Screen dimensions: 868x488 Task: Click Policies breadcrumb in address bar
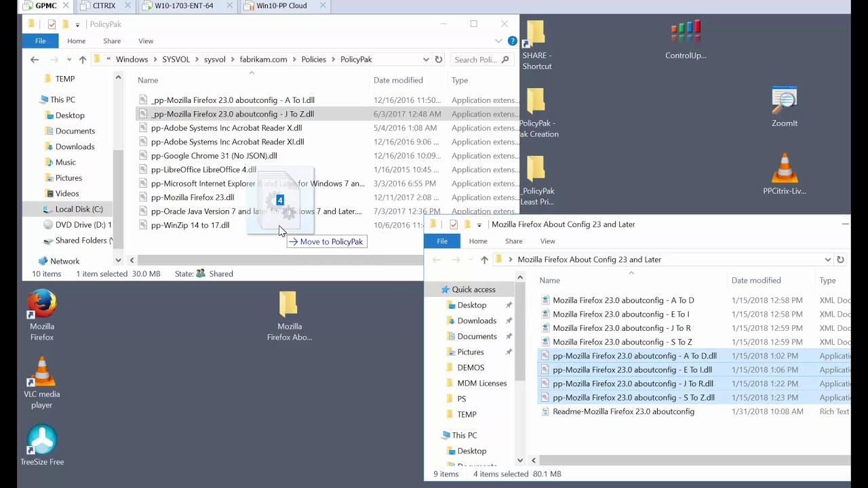tap(314, 60)
